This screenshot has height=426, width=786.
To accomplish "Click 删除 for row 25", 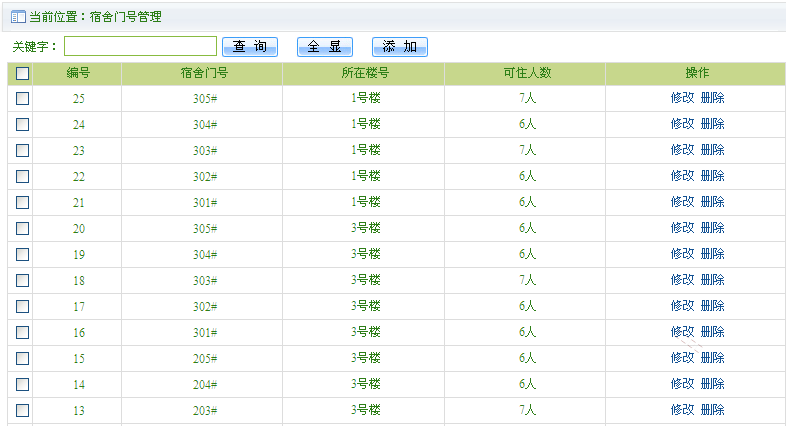I will click(x=712, y=98).
